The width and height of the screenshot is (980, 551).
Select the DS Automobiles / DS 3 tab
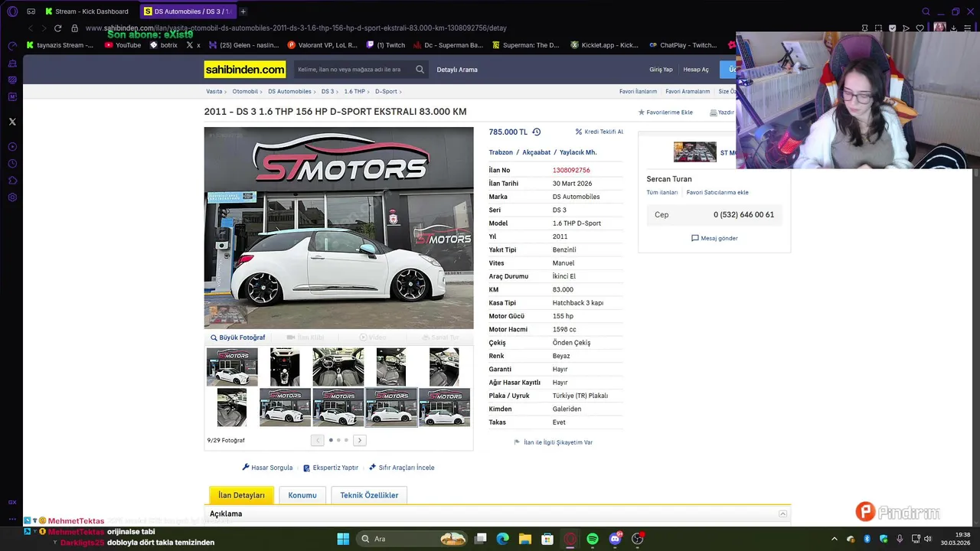tap(188, 11)
